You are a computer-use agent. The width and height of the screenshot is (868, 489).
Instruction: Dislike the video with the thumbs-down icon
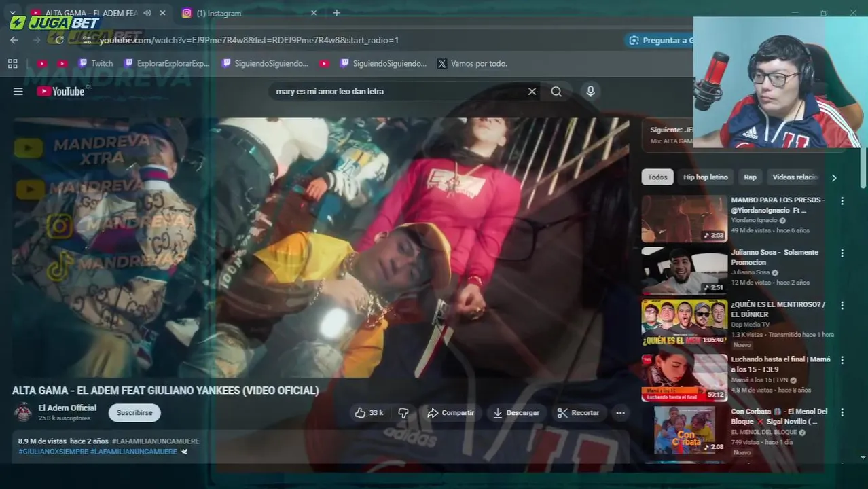tap(403, 412)
